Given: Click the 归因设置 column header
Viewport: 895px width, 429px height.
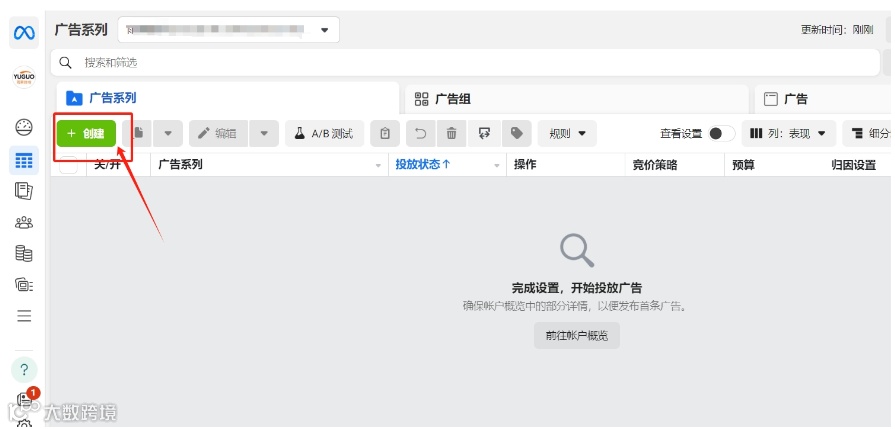Looking at the screenshot, I should (853, 165).
